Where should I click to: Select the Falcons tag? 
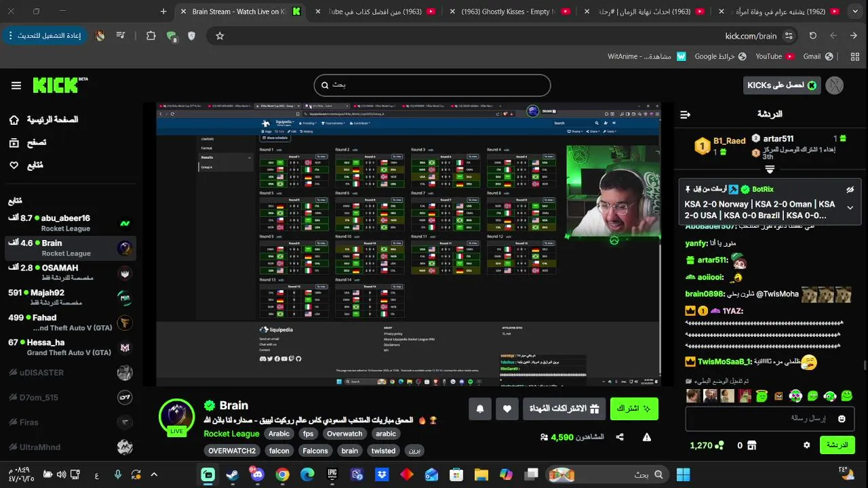pyautogui.click(x=315, y=451)
